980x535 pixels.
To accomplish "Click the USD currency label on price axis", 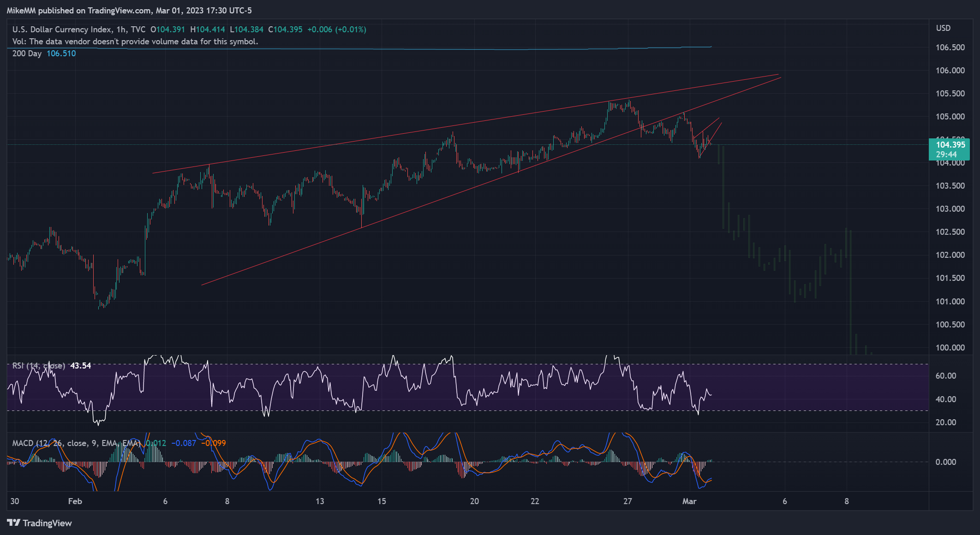I will (x=943, y=28).
